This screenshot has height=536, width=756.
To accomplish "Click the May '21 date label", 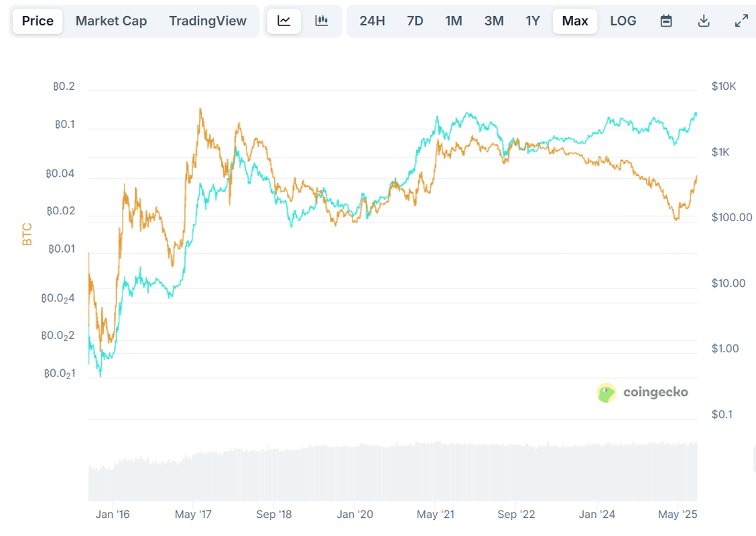I will (436, 515).
